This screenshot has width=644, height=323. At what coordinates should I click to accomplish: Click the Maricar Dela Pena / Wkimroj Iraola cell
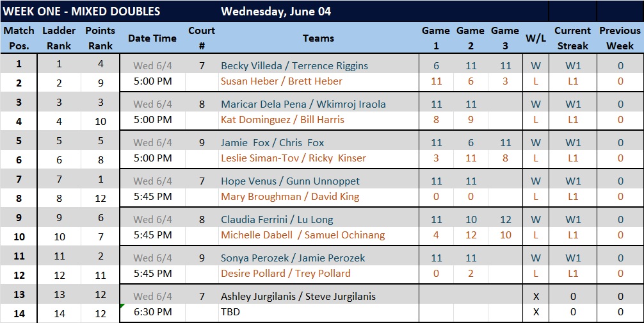pos(318,104)
